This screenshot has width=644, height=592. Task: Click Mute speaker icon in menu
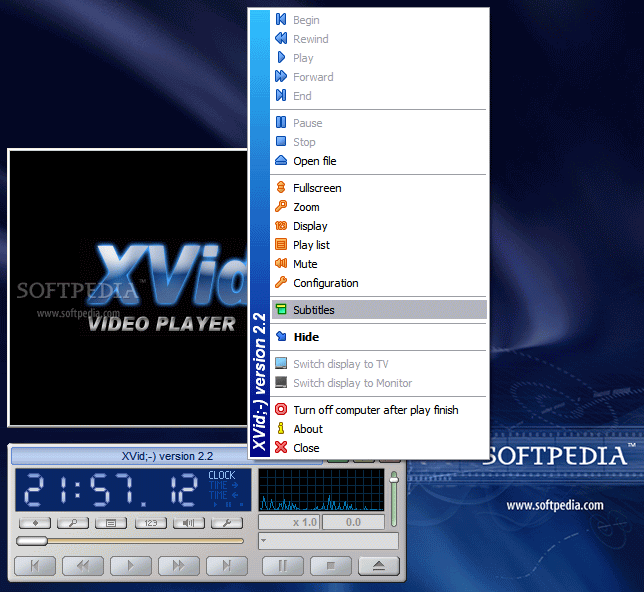pos(281,263)
